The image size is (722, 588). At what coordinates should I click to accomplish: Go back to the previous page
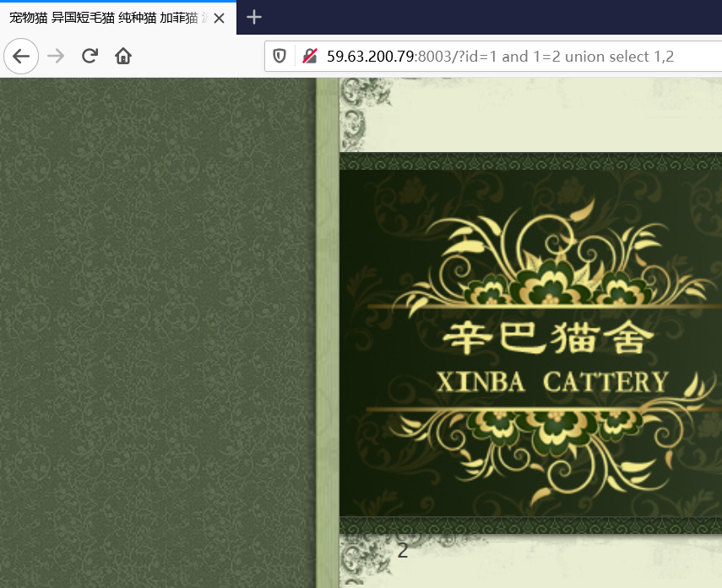click(x=21, y=57)
